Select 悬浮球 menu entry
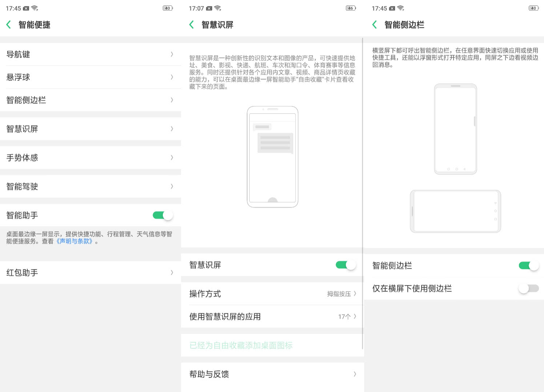 (x=90, y=77)
